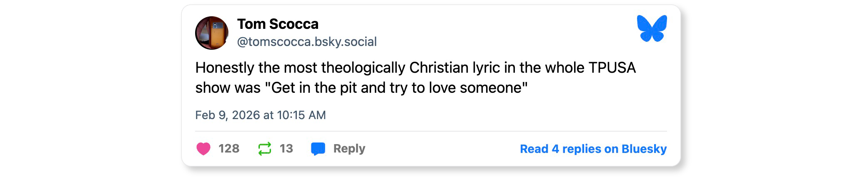Click the Tom Scocca display name
The image size is (868, 178).
278,24
